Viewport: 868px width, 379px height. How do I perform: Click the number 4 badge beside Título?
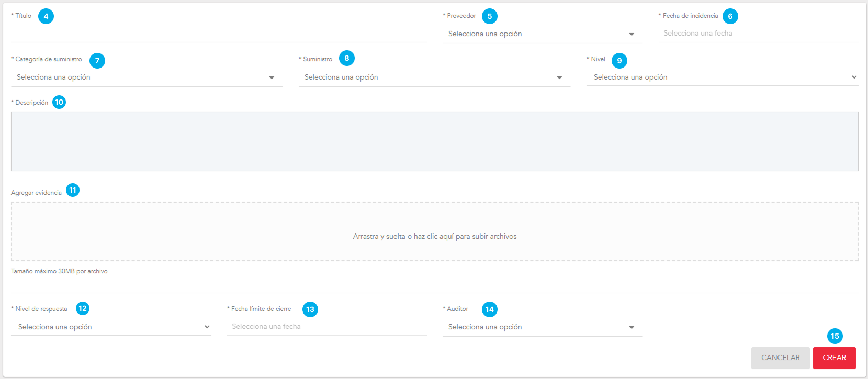46,16
